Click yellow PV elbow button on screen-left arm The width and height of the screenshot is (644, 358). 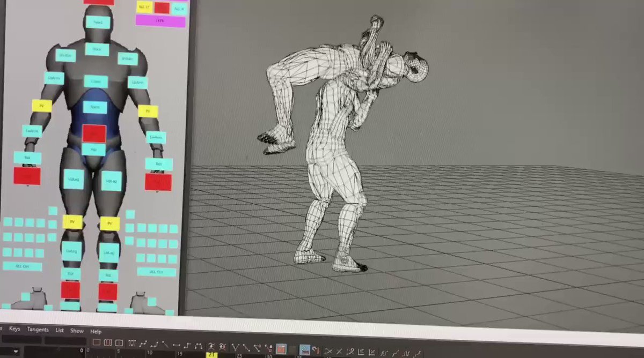click(42, 106)
